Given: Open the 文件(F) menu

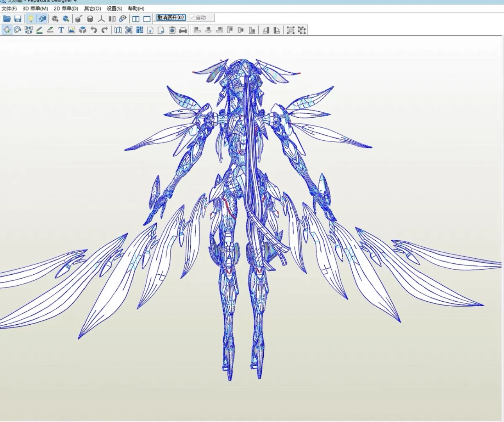Looking at the screenshot, I should 9,9.
